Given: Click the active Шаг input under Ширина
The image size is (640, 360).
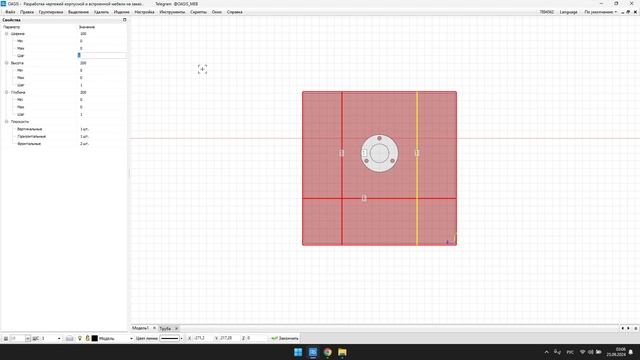Looking at the screenshot, I should 102,55.
